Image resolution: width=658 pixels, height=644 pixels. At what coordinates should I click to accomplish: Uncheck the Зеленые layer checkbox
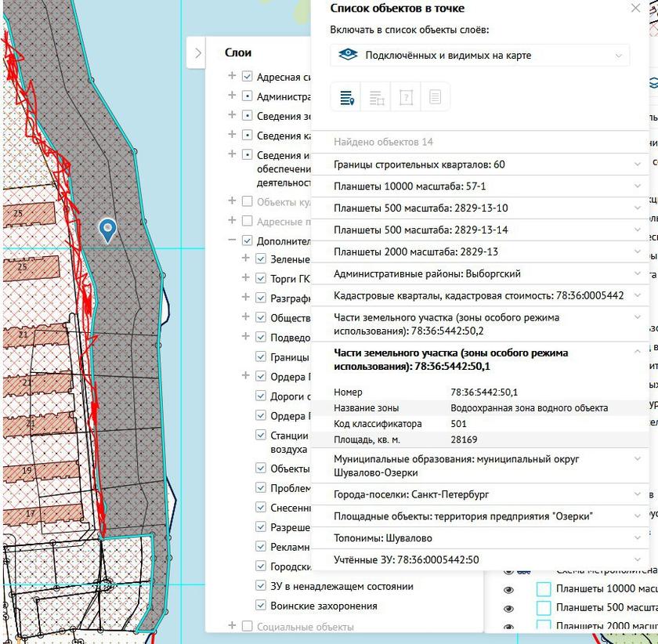(261, 259)
